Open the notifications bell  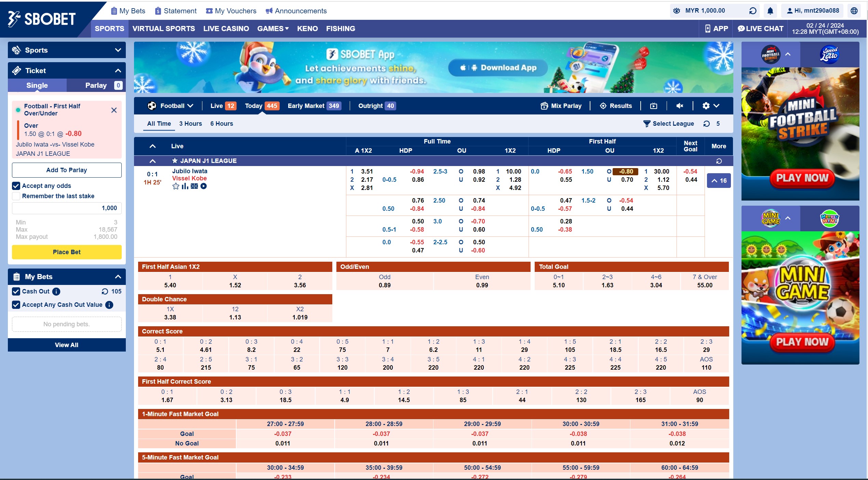(x=770, y=11)
